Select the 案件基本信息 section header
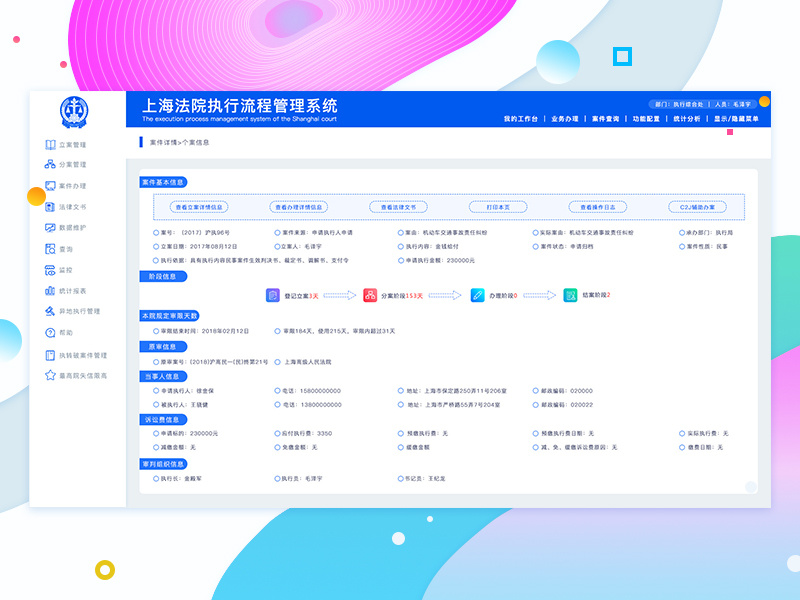The width and height of the screenshot is (800, 600). coord(163,182)
